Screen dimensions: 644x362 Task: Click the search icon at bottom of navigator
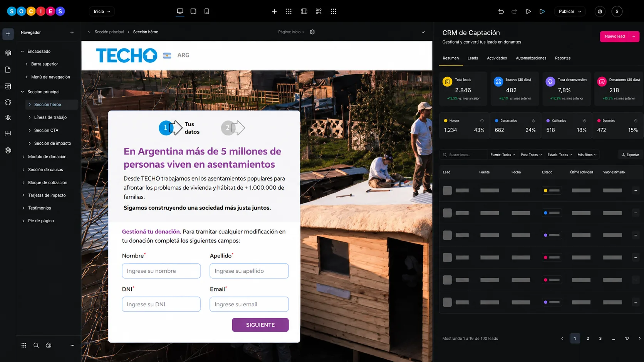(36, 345)
